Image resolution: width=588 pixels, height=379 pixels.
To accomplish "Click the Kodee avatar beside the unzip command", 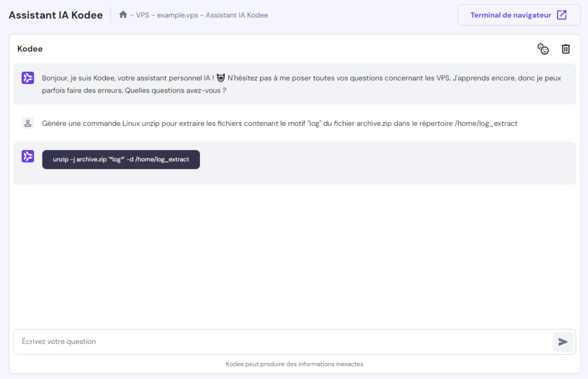I will click(28, 156).
